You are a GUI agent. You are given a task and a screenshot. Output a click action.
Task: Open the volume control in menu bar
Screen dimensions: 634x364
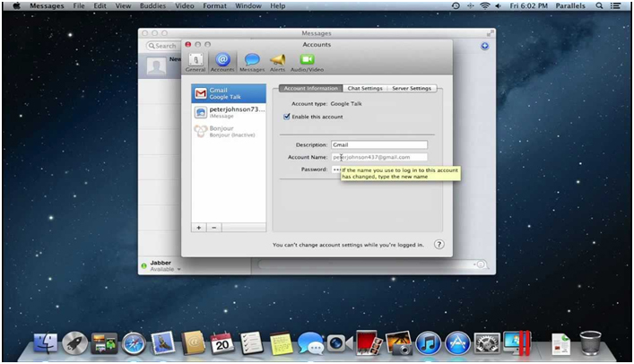pos(499,5)
